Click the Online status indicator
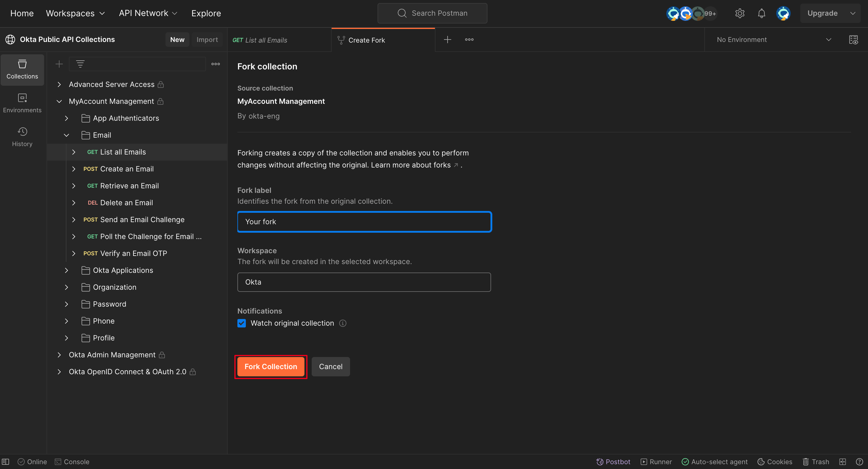The image size is (868, 469). (x=32, y=461)
